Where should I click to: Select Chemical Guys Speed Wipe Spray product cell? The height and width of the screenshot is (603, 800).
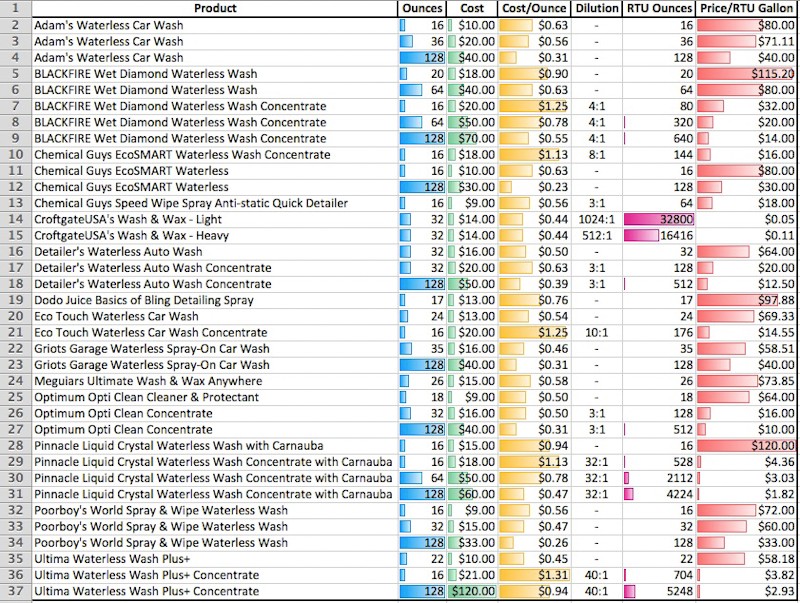pyautogui.click(x=215, y=204)
